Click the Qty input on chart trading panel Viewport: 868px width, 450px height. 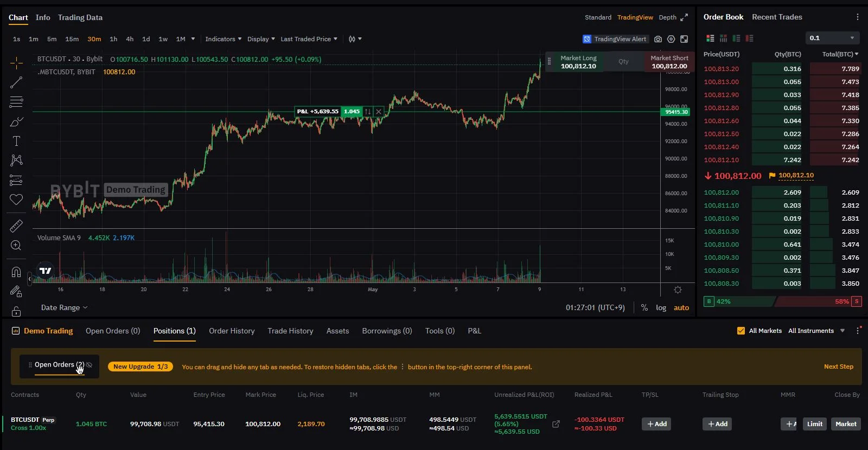tap(623, 62)
